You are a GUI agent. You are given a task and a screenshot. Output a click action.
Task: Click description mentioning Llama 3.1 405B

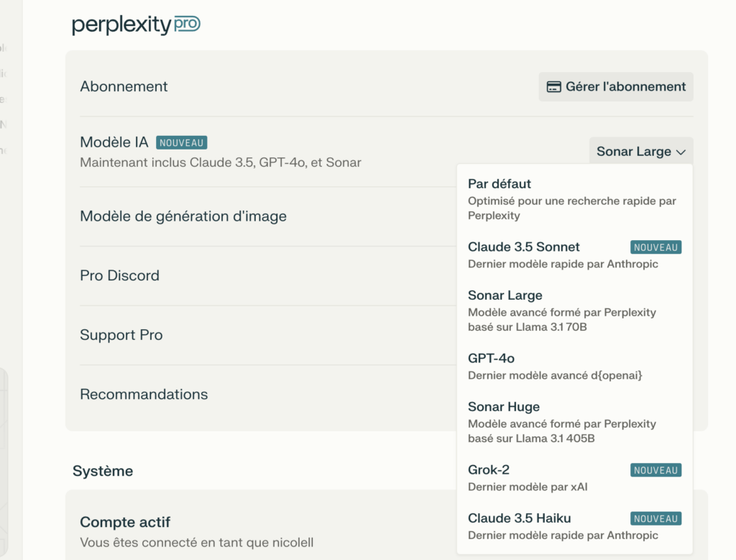(562, 431)
